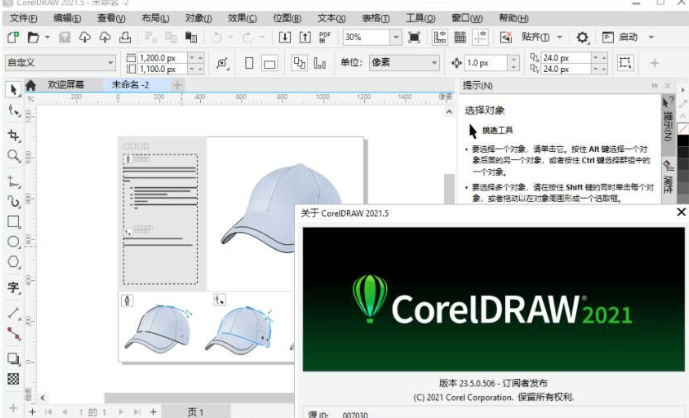Click the Publish to PDF icon
The width and height of the screenshot is (689, 418).
(325, 37)
